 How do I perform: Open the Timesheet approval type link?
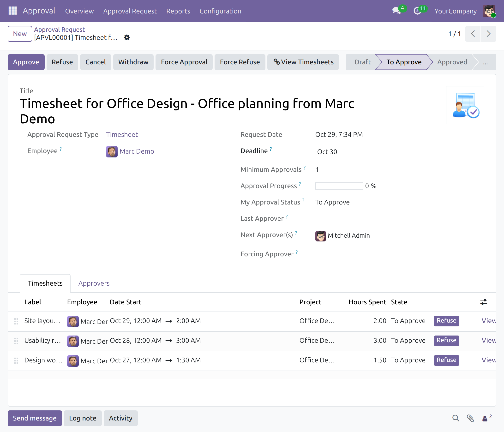coord(122,134)
